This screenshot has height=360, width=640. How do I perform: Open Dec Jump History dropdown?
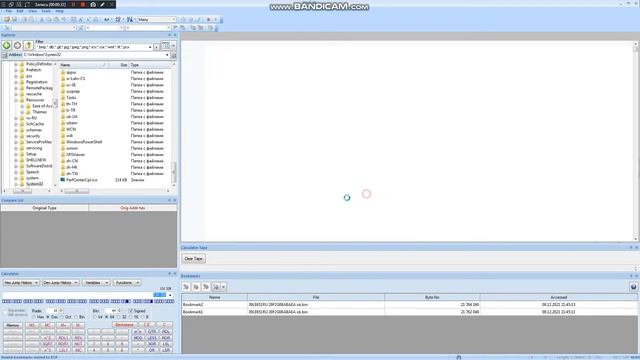click(x=60, y=282)
